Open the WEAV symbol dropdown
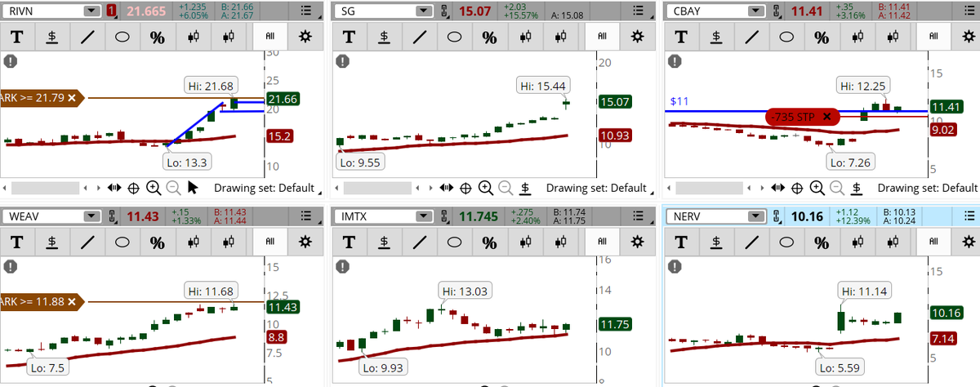980x387 pixels. (91, 217)
